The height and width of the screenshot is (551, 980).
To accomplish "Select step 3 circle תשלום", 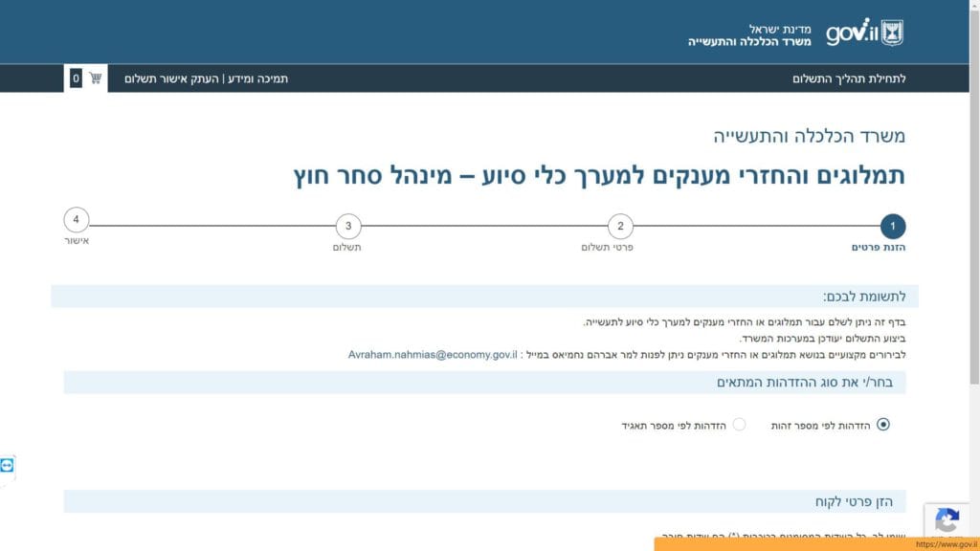I will [x=348, y=227].
